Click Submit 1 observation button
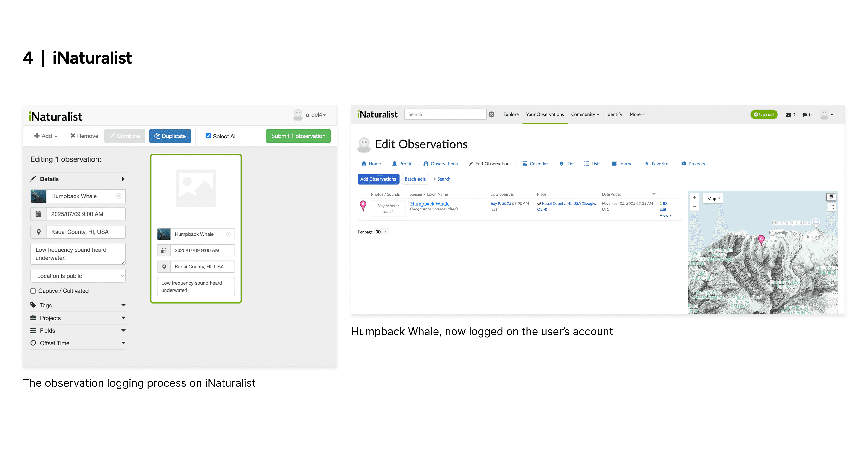The image size is (868, 471). 298,136
